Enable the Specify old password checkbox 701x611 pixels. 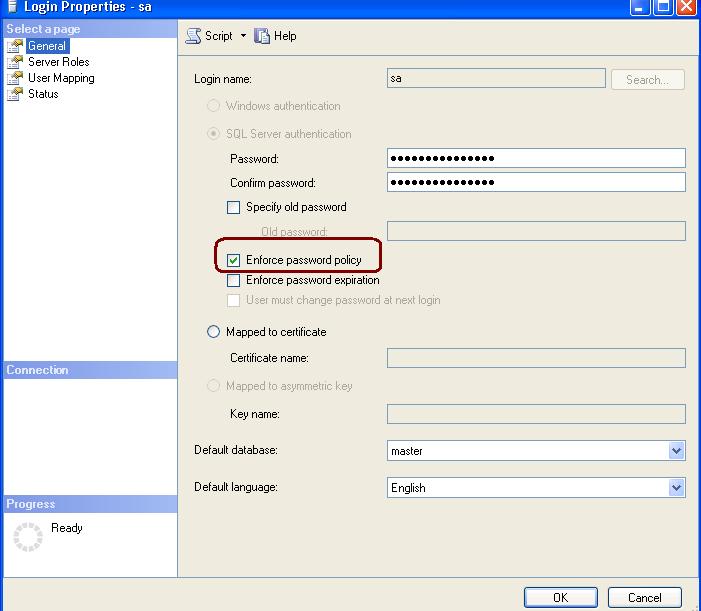pyautogui.click(x=234, y=208)
